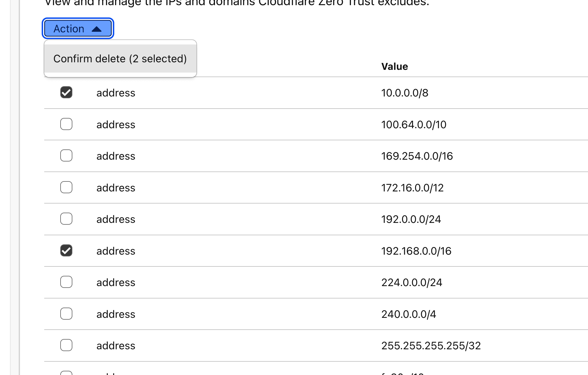Image resolution: width=588 pixels, height=375 pixels.
Task: Click the 255.255.255.255/32 value cell
Action: (x=431, y=346)
